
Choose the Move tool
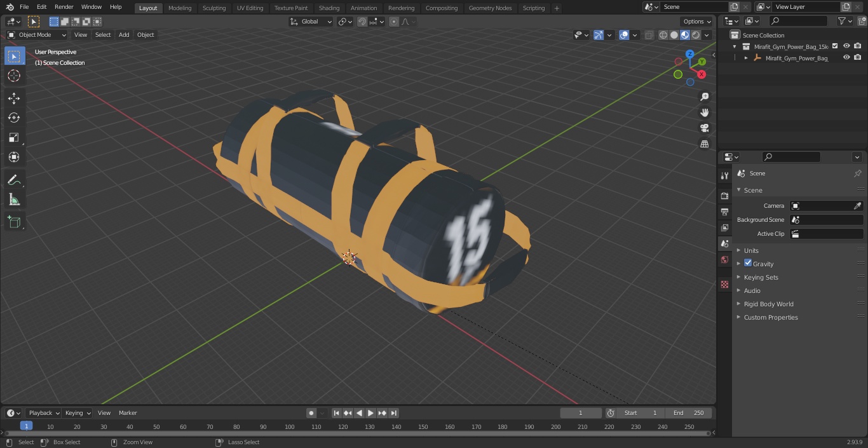pos(14,98)
